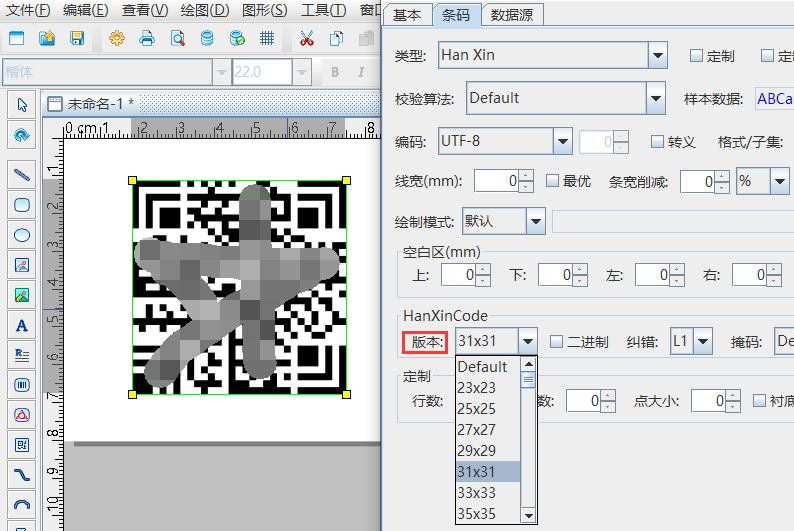Toggle the 衬底 checkbox at the panel's right edge
The image size is (794, 531).
[x=759, y=401]
